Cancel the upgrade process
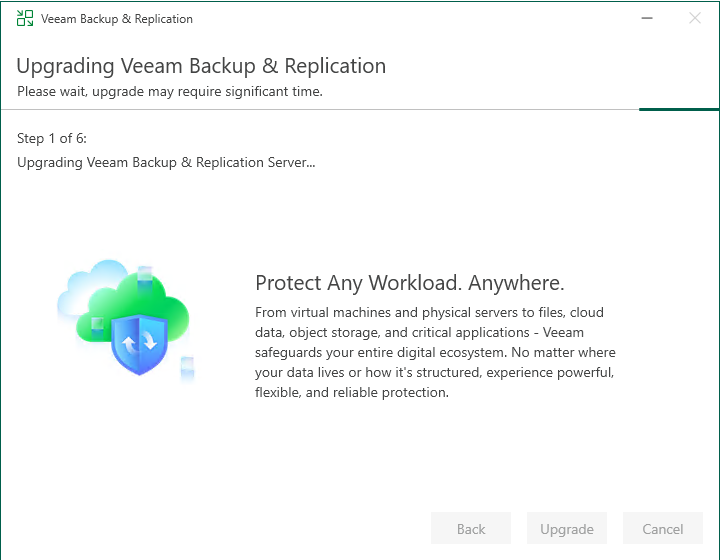 663,529
